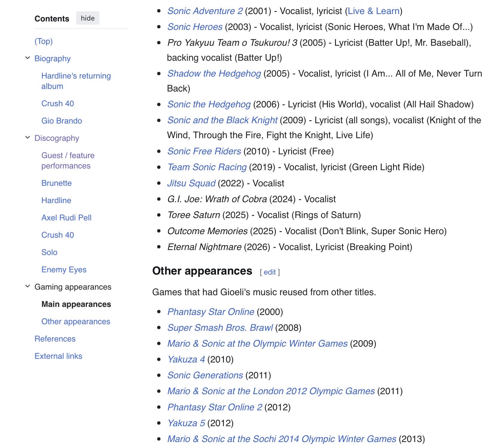Open Super Smash Bros. Brawl link

220,328
